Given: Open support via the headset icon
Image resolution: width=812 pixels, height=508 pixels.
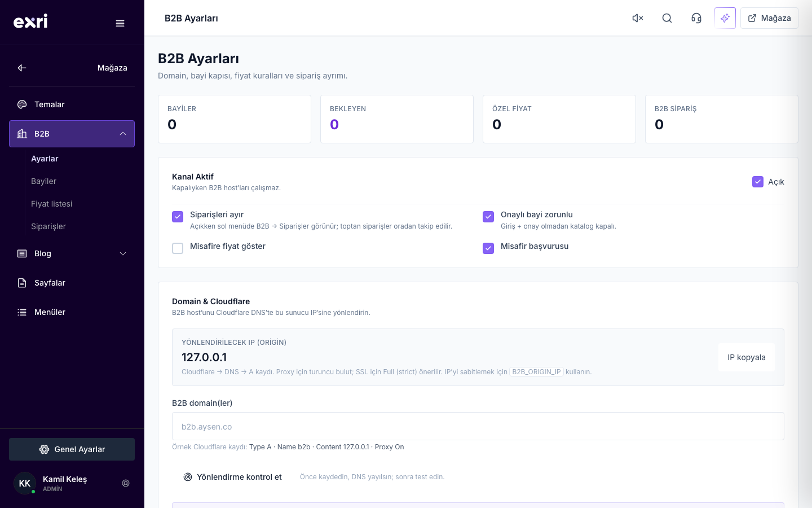Looking at the screenshot, I should [x=696, y=18].
